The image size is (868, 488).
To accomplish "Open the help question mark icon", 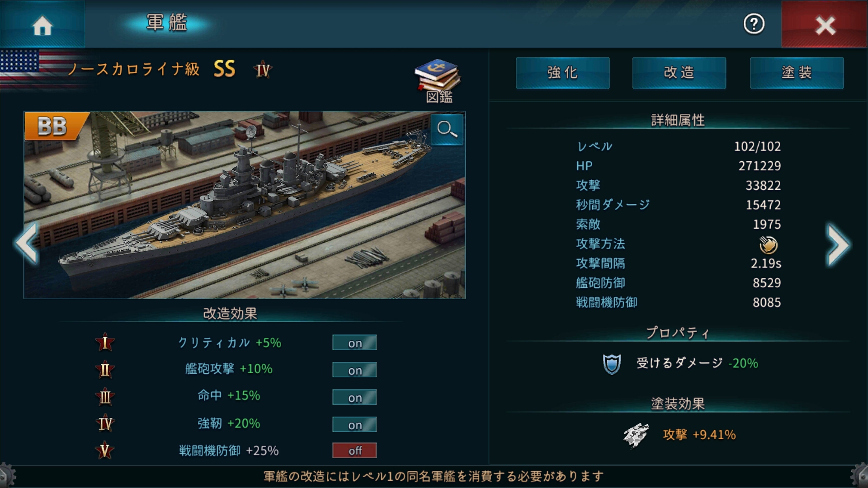I will (754, 24).
